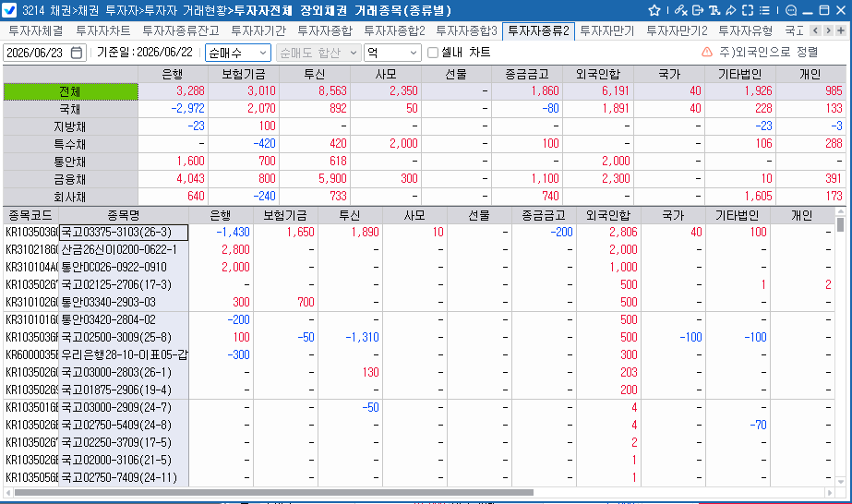
Task: Open the list menu icon in title bar
Action: tap(764, 10)
